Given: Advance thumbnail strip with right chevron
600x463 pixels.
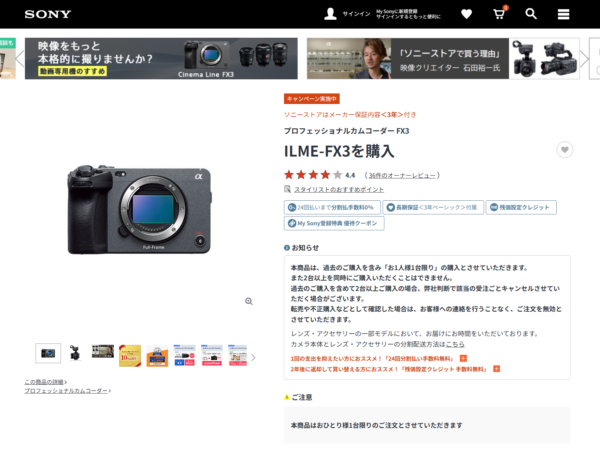Looking at the screenshot, I should (x=253, y=357).
